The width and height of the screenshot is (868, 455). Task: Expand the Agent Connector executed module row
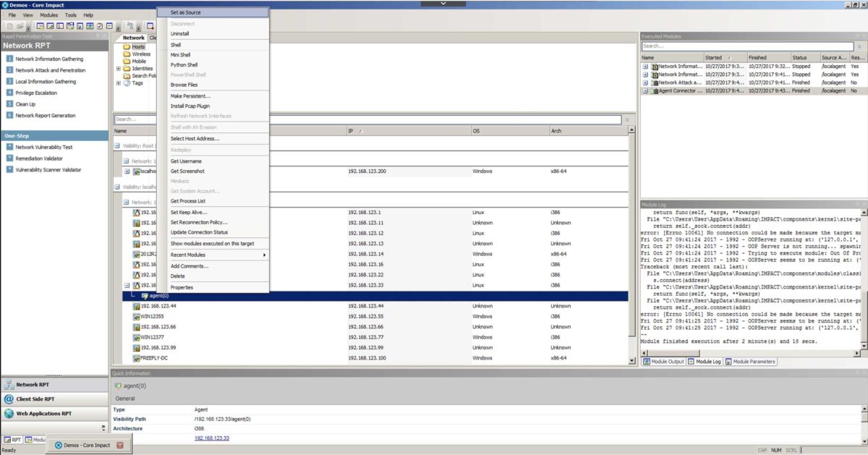pos(645,91)
